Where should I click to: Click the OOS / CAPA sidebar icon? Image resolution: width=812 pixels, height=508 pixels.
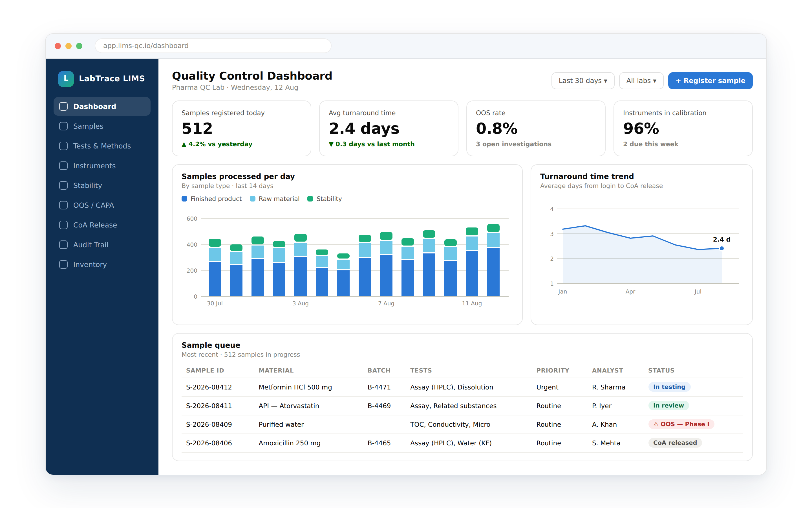click(63, 205)
